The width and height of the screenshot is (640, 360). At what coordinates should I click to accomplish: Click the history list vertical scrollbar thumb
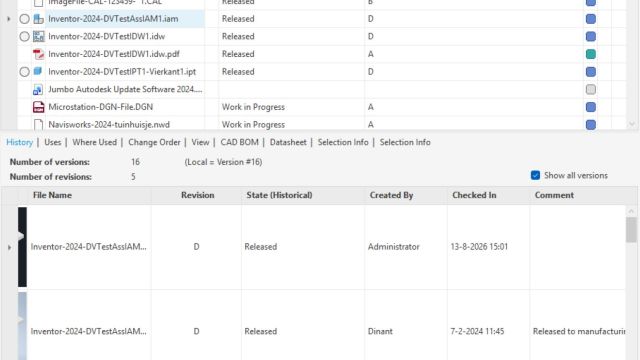pyautogui.click(x=631, y=230)
